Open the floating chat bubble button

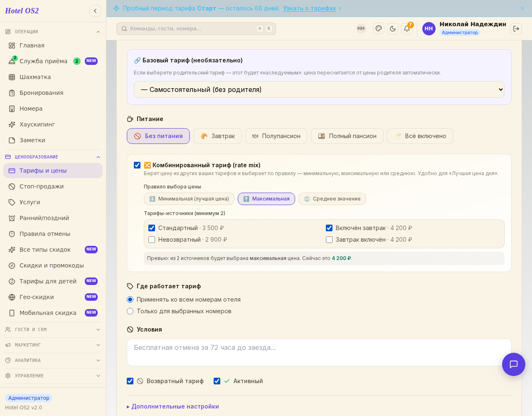(514, 364)
